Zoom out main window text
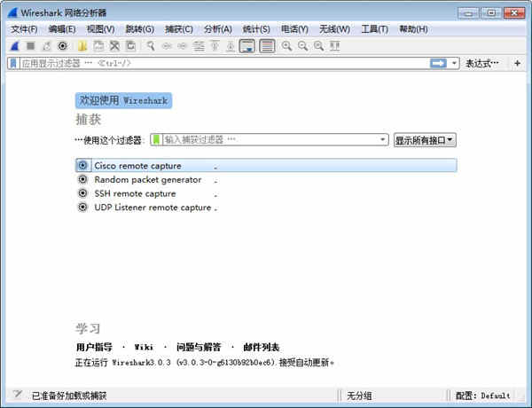 tap(302, 46)
